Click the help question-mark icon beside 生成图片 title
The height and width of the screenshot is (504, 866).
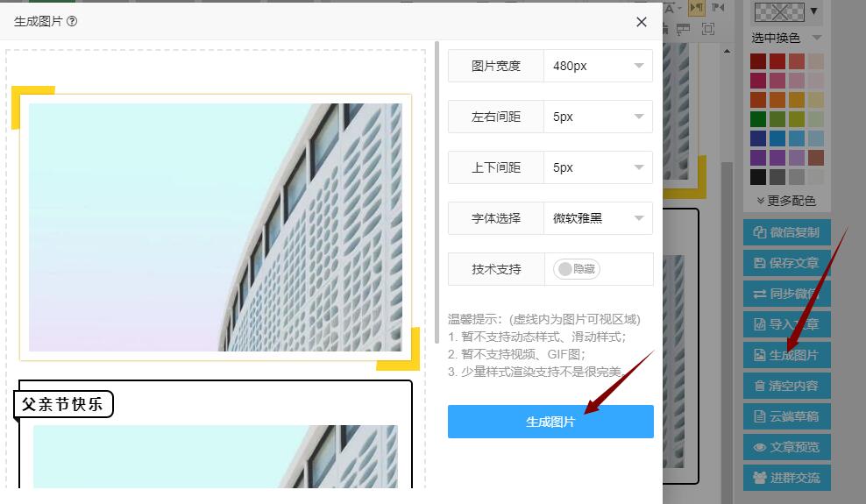pyautogui.click(x=72, y=22)
